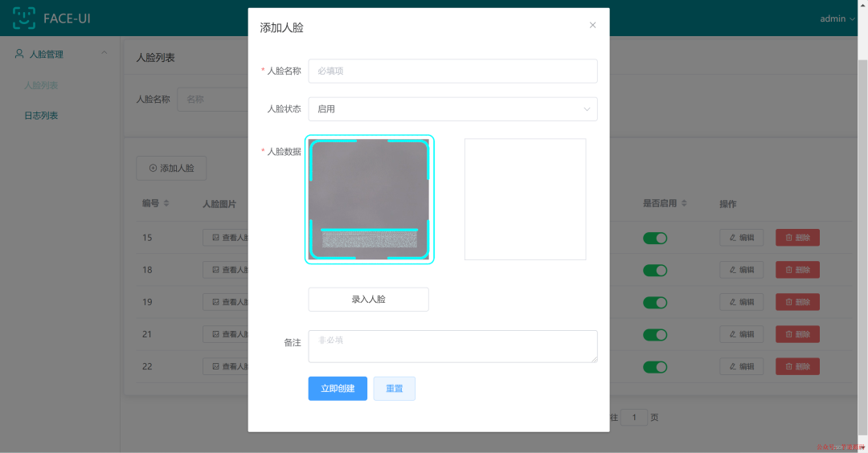Screen dimensions: 868x453
Task: Click the 编号 cell showing 22
Action: point(147,366)
